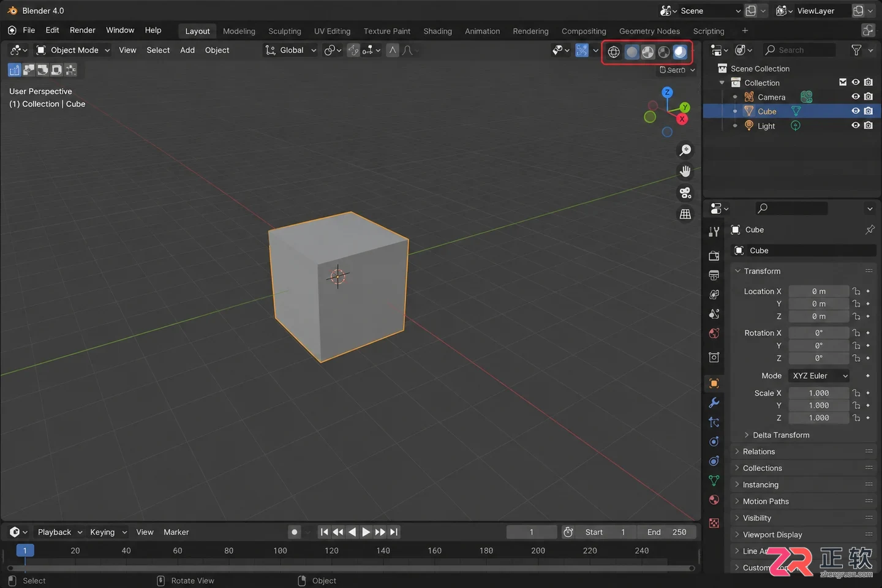
Task: Hide the Cube in viewport via eye
Action: pos(856,111)
